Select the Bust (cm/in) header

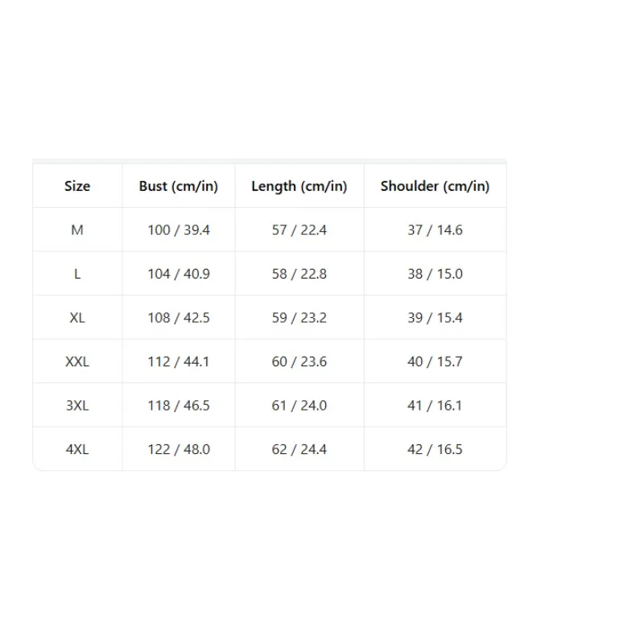click(178, 186)
